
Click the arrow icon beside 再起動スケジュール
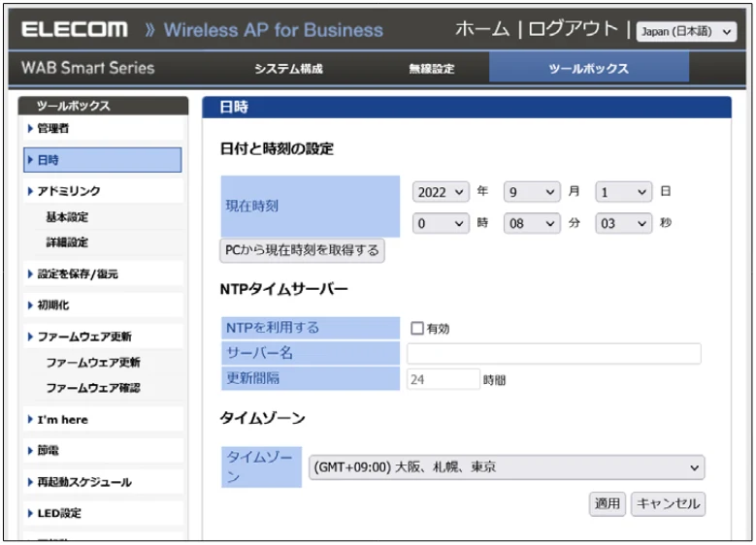[x=30, y=482]
